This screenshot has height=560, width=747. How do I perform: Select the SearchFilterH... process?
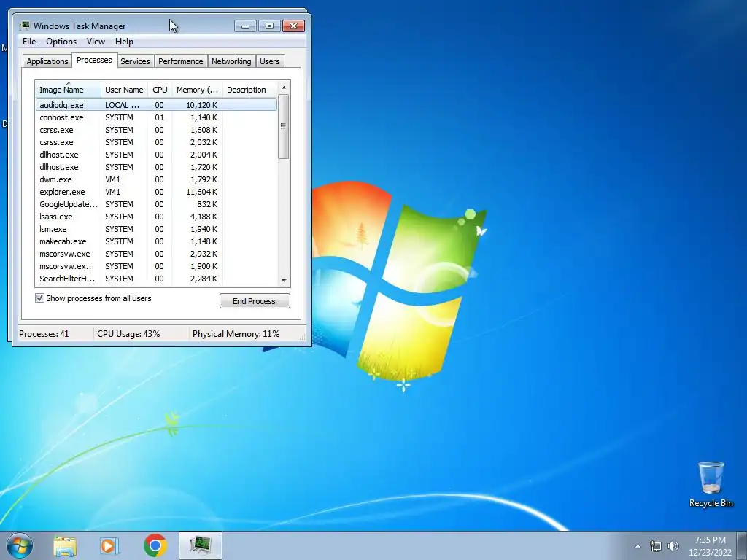156,278
